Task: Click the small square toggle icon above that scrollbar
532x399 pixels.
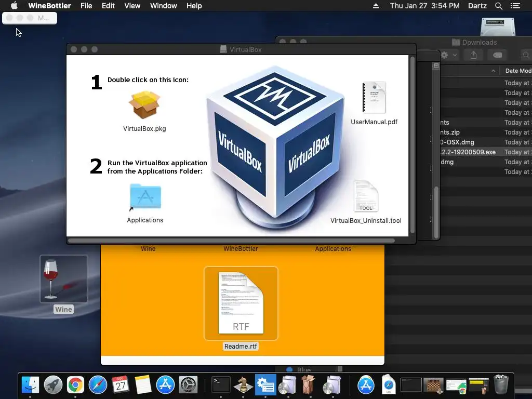Action: [x=436, y=66]
